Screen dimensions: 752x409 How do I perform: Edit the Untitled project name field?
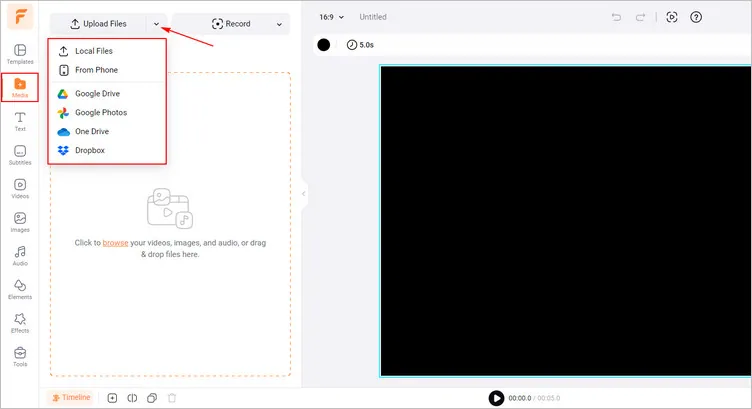[373, 17]
